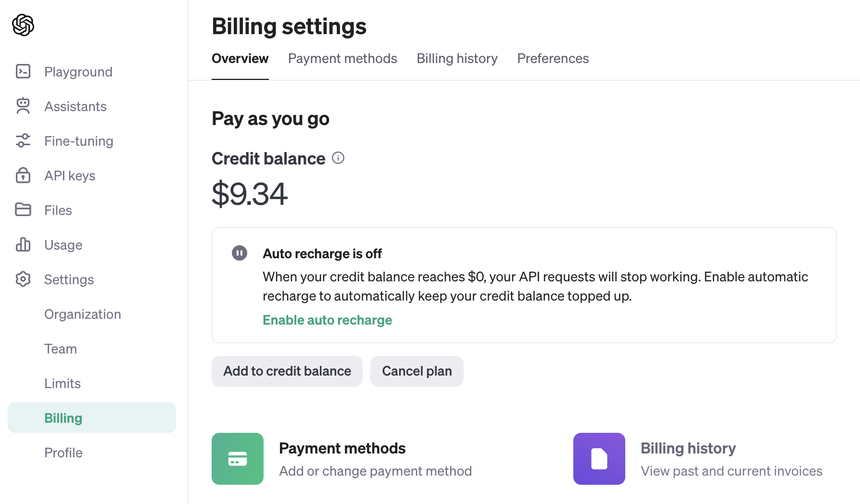This screenshot has width=860, height=504.
Task: Click the Cancel plan button
Action: 417,371
